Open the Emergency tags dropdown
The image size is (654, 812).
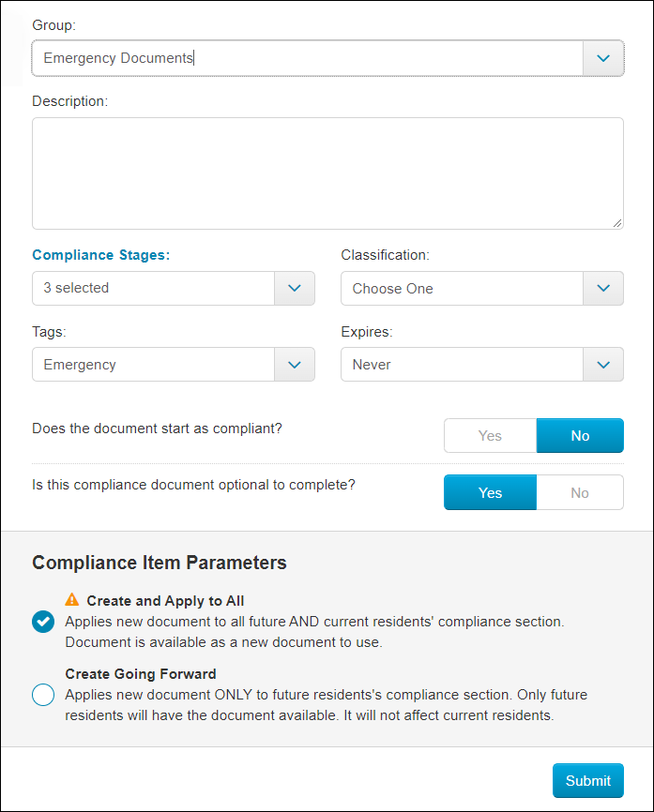tap(153, 365)
